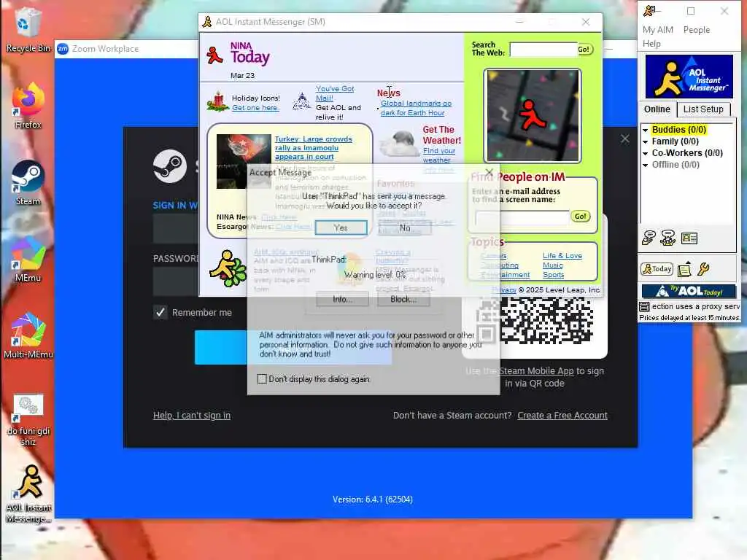Screen dimensions: 747x560
Task: Click the NINA Today running man logo
Action: click(214, 55)
